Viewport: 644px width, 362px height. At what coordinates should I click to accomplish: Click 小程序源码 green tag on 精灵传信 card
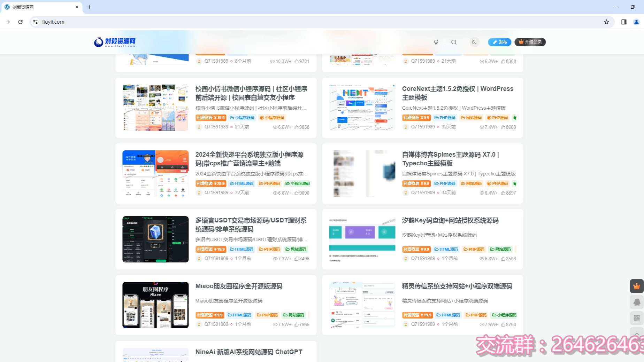[x=504, y=315]
